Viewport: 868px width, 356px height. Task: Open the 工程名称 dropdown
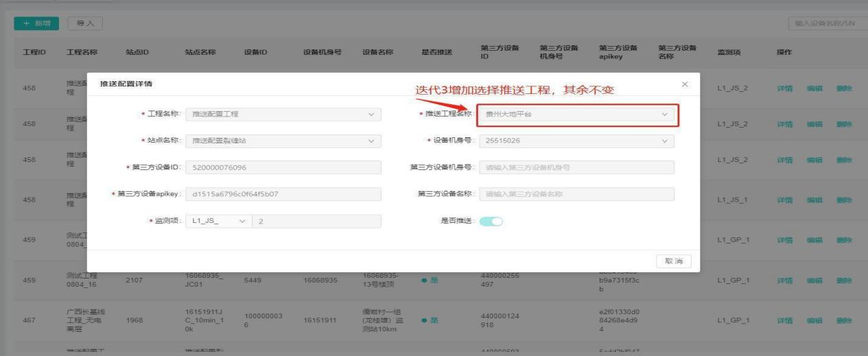click(x=283, y=115)
